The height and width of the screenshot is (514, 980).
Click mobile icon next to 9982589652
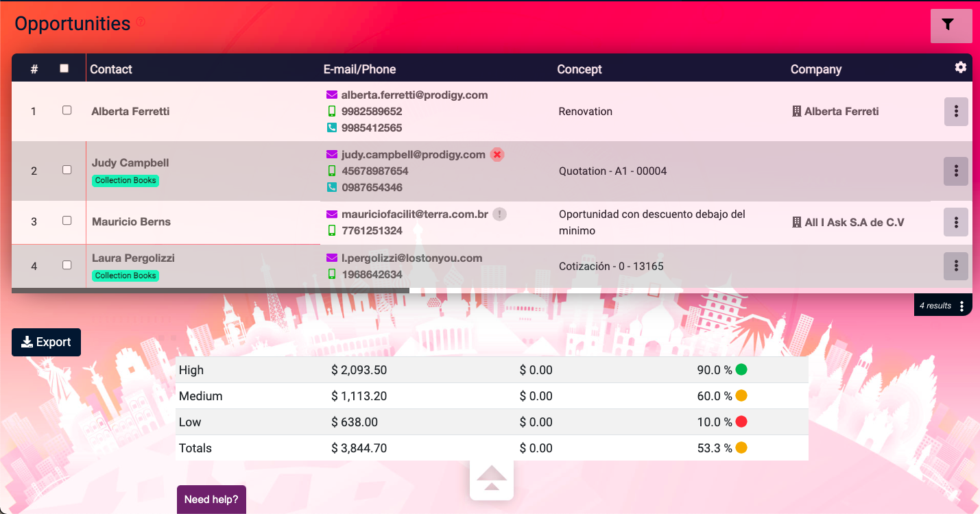pyautogui.click(x=332, y=111)
